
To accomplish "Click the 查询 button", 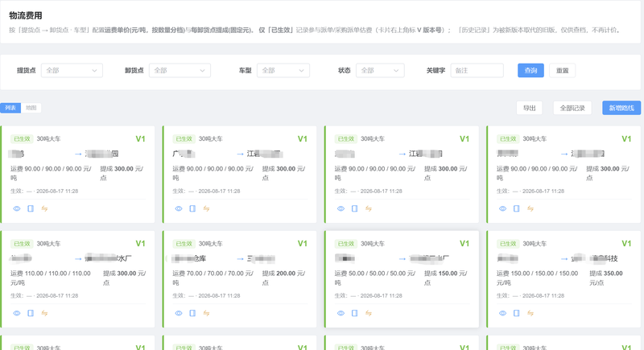I will click(x=530, y=71).
